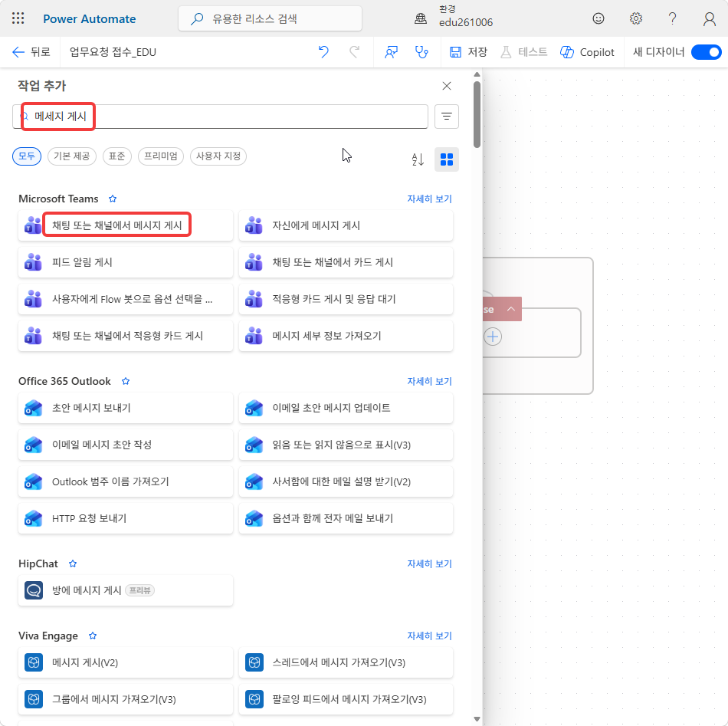The height and width of the screenshot is (726, 728).
Task: Click the environment globe icon
Action: (x=421, y=18)
